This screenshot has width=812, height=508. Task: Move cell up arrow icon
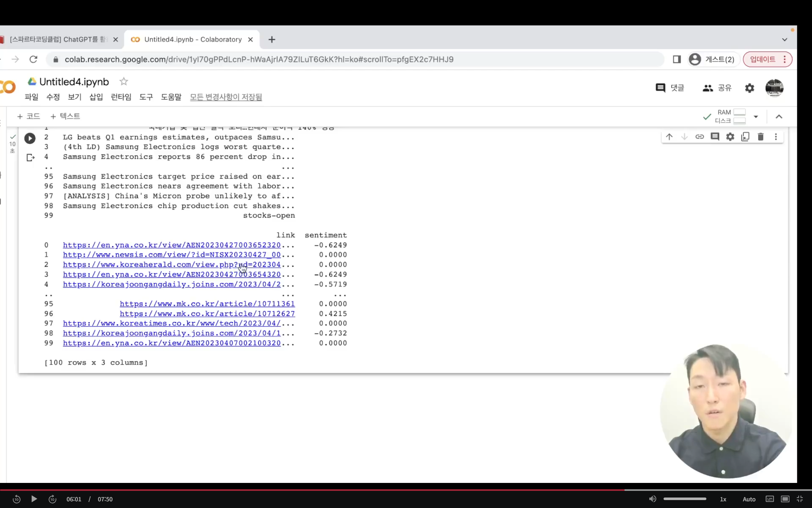pos(669,137)
